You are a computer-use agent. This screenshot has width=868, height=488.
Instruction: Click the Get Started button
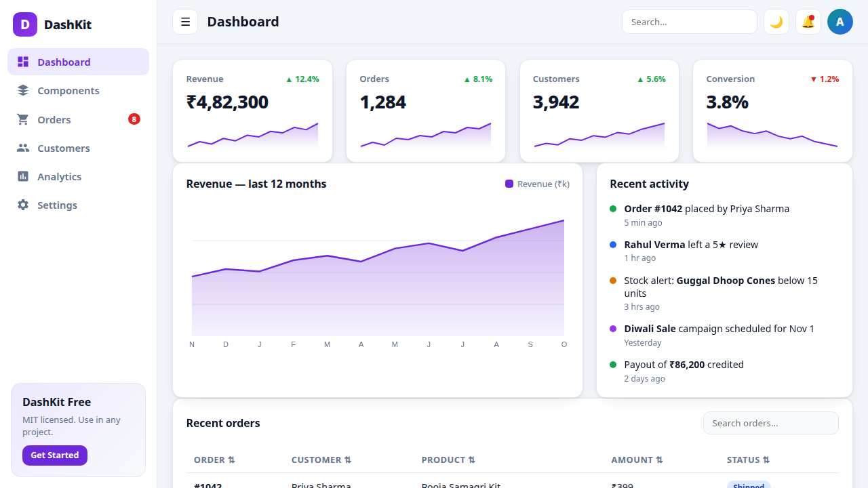(55, 455)
